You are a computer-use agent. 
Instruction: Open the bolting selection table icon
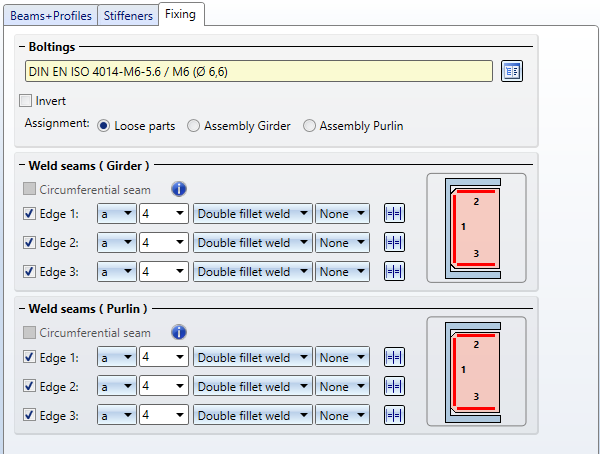(x=512, y=71)
